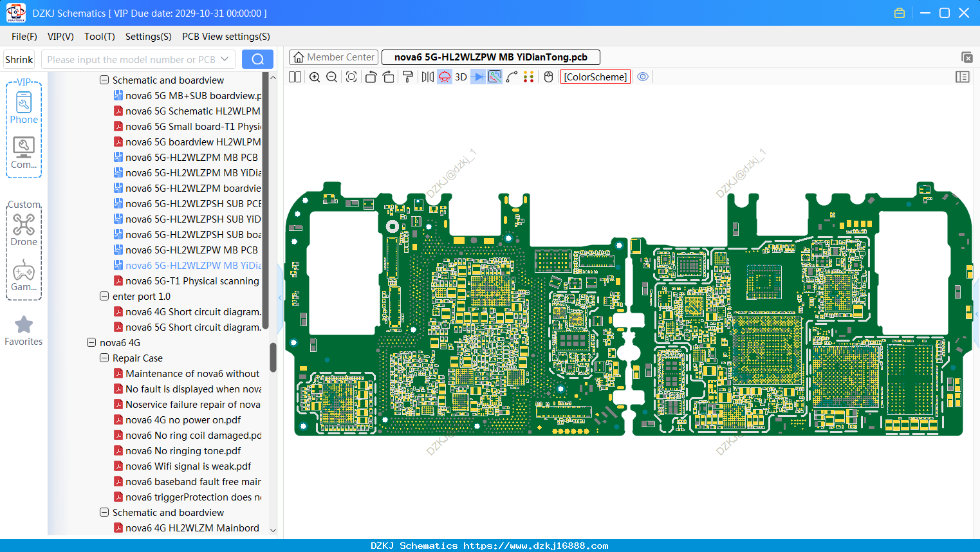The image size is (980, 552).
Task: Open nova6 5G-HL2WLZPW MB PCB file
Action: point(186,250)
